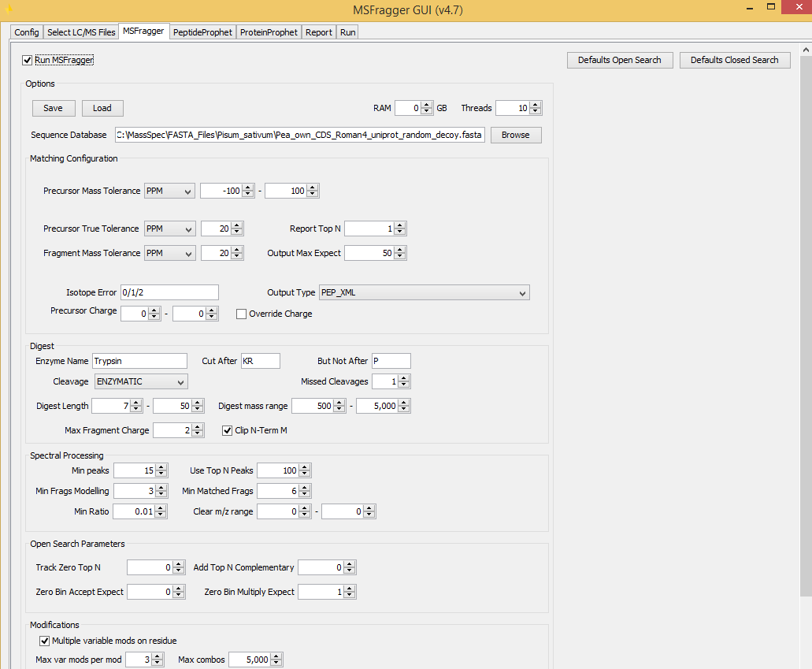Click inside the Enzyme Name field
The width and height of the screenshot is (812, 669).
coord(139,360)
